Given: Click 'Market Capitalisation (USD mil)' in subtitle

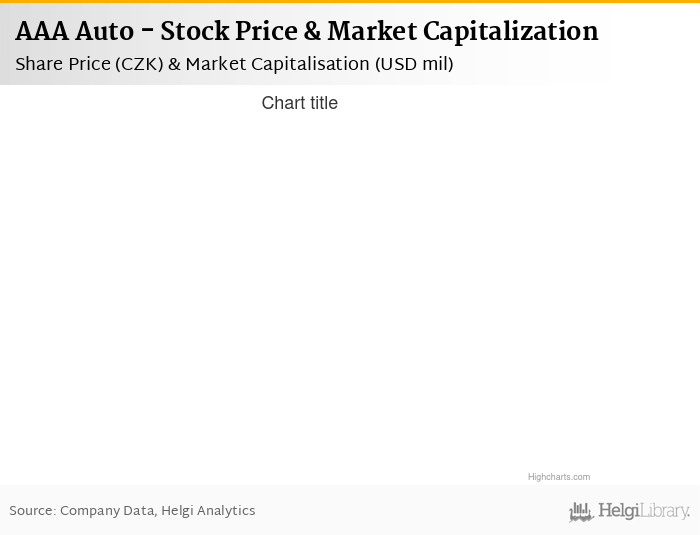Looking at the screenshot, I should tap(319, 64).
